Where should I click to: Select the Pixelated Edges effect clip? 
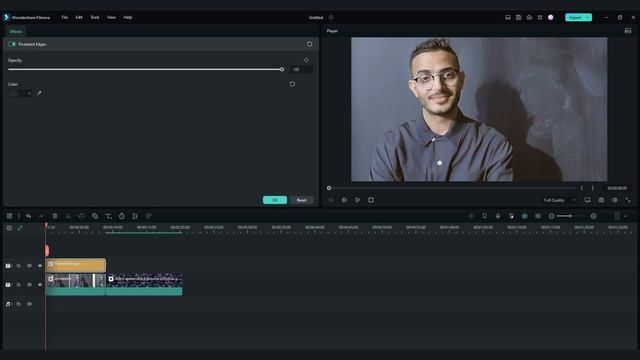coord(76,265)
